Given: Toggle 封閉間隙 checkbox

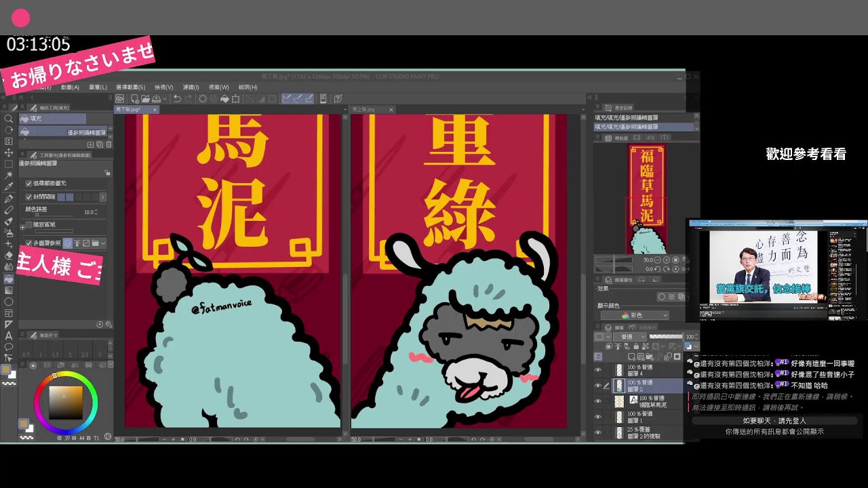Looking at the screenshot, I should pos(28,197).
